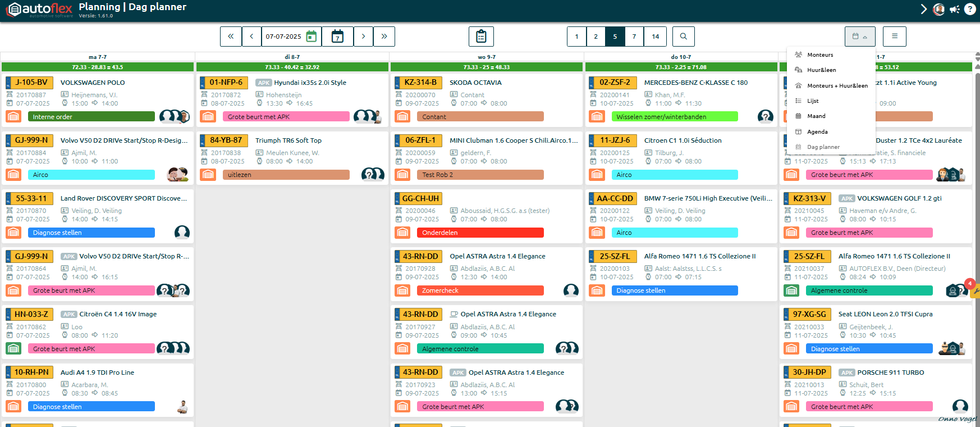Click orange garage icon on 97-XG-SG card
Image resolution: width=980 pixels, height=427 pixels.
click(791, 348)
